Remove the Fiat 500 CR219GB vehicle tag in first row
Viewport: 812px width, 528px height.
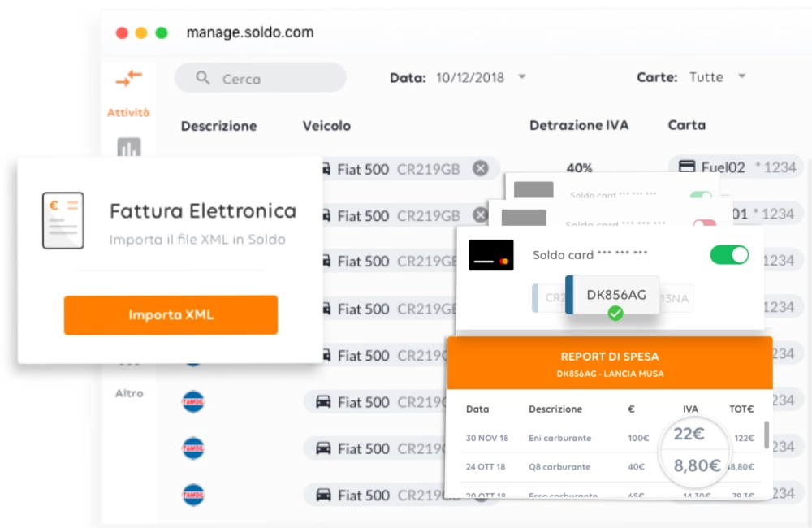(481, 168)
